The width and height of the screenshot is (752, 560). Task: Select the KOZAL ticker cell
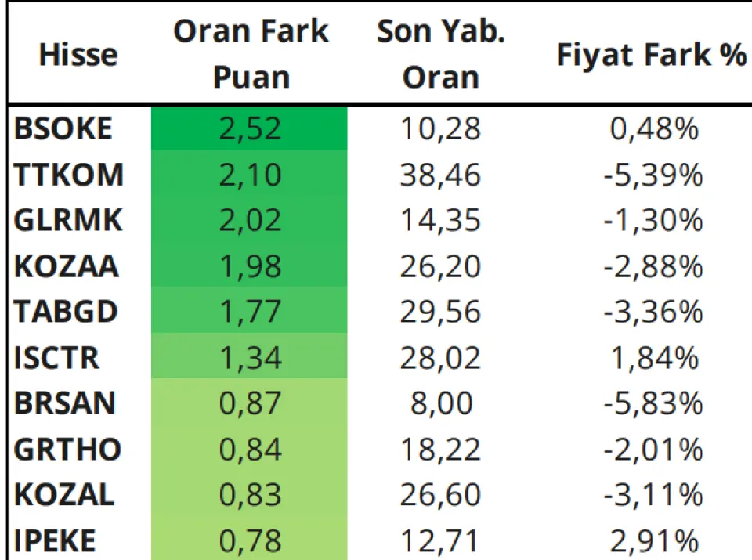pos(64,495)
